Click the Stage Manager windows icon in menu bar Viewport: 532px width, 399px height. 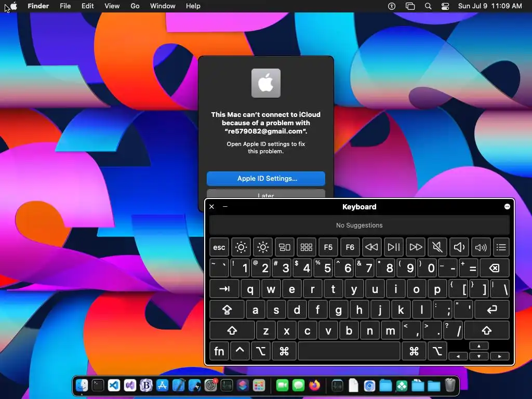click(410, 6)
